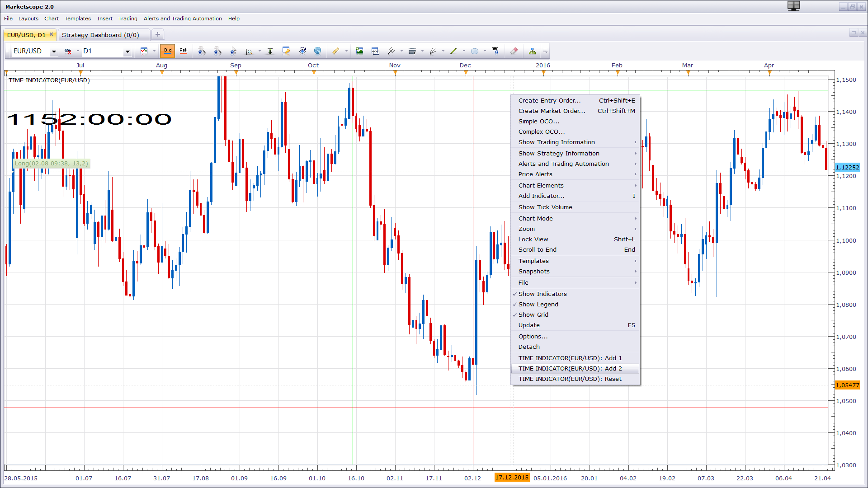This screenshot has height=488, width=868.
Task: Click the globe icon in the toolbar
Action: point(318,51)
